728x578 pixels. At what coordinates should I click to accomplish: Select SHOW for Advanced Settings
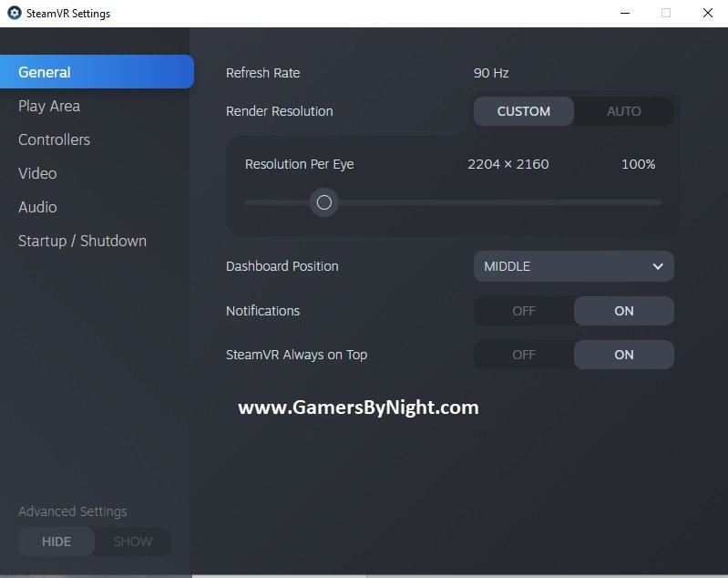[133, 542]
